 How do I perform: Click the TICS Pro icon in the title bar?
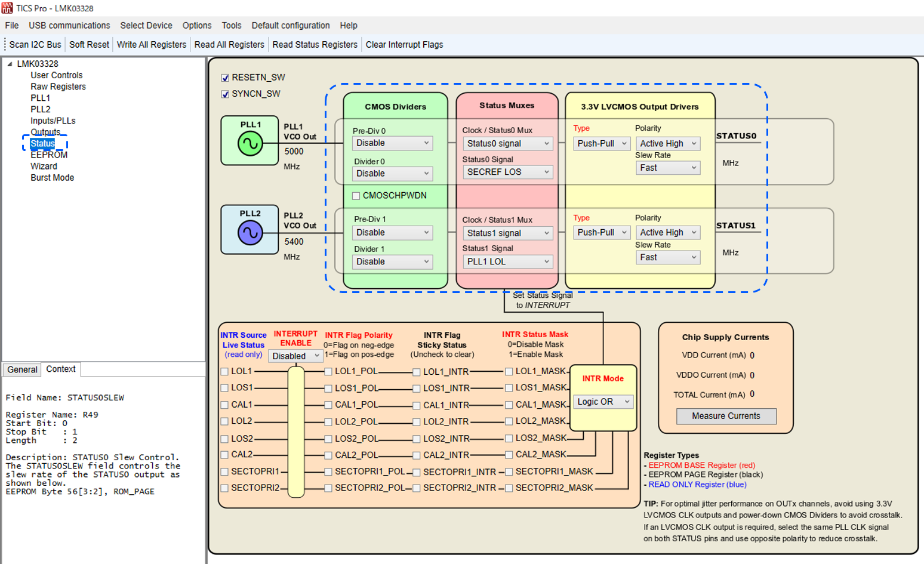click(x=7, y=7)
